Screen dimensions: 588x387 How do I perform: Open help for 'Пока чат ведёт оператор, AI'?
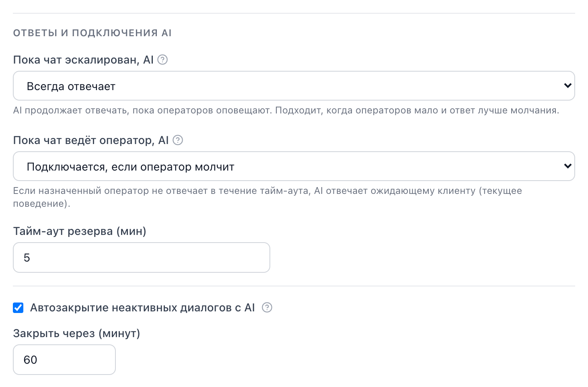point(178,140)
